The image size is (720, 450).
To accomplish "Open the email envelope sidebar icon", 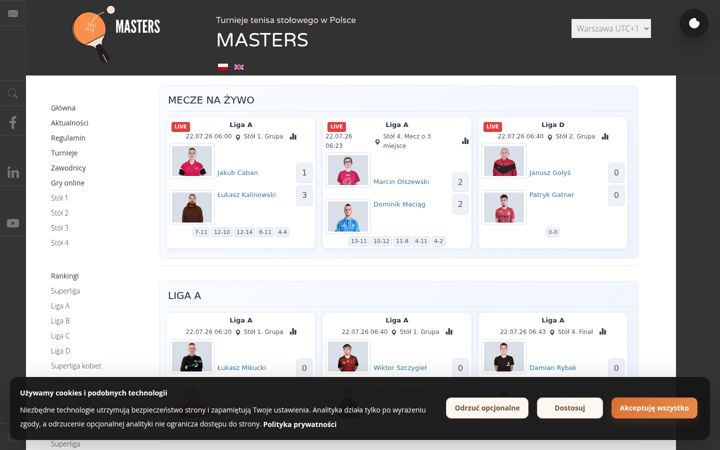I will (x=13, y=13).
